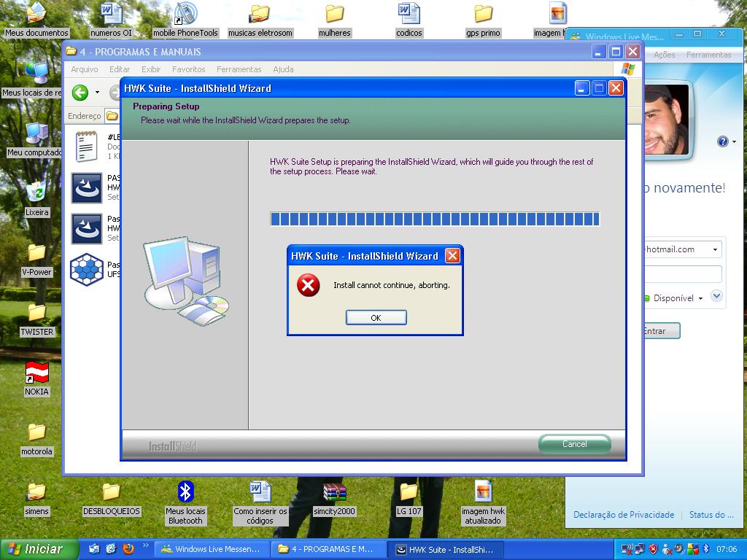This screenshot has height=560, width=747.
Task: Click the HWK Suite taskbar button
Action: tap(446, 550)
